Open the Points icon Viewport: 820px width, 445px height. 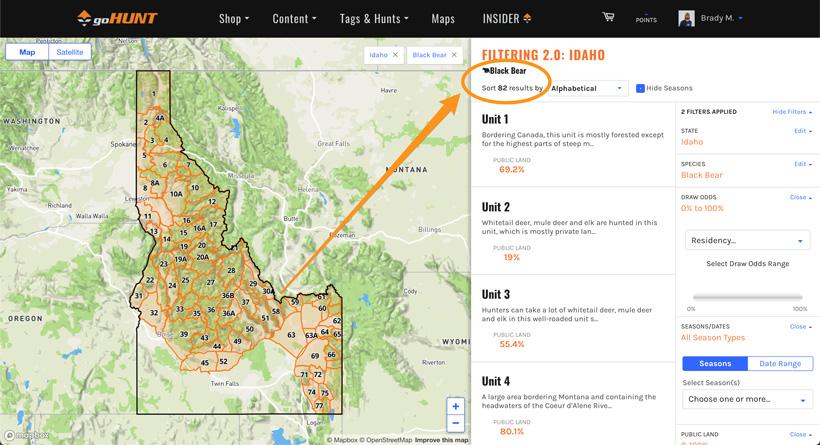point(646,18)
